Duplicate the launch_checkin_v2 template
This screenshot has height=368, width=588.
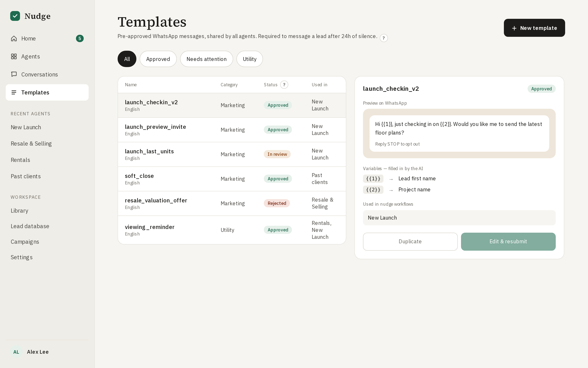pyautogui.click(x=410, y=242)
